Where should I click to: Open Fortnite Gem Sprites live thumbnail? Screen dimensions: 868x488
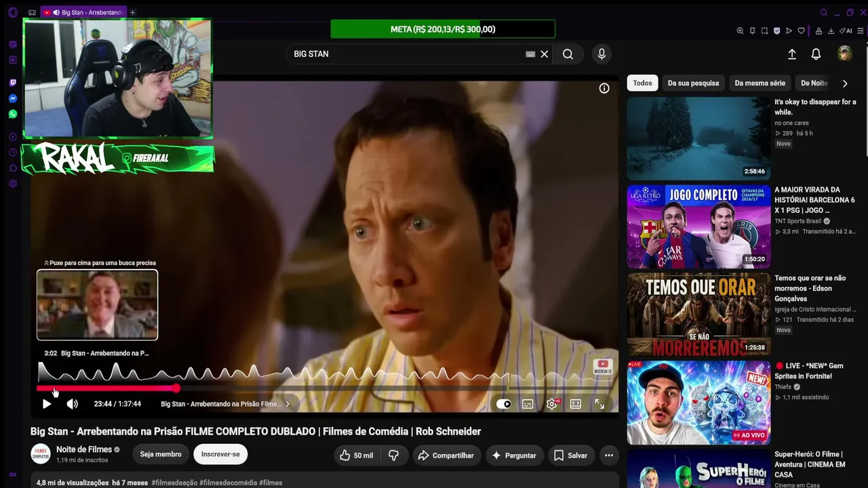(698, 403)
